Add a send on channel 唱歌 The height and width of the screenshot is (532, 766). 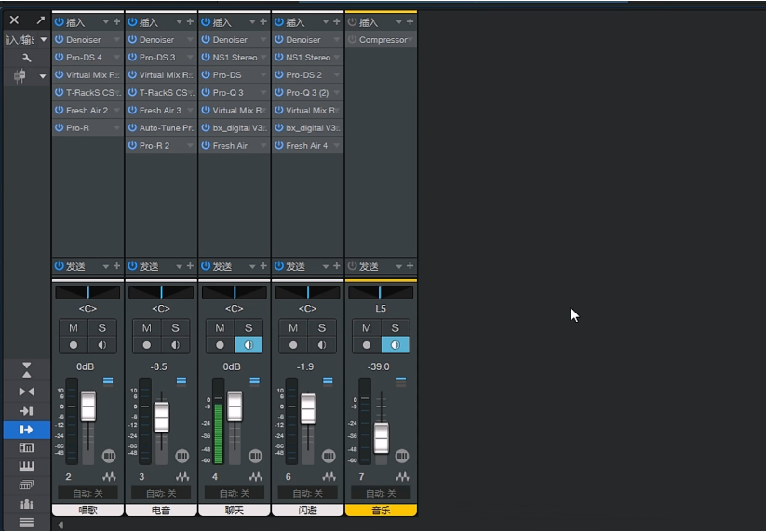[x=116, y=266]
